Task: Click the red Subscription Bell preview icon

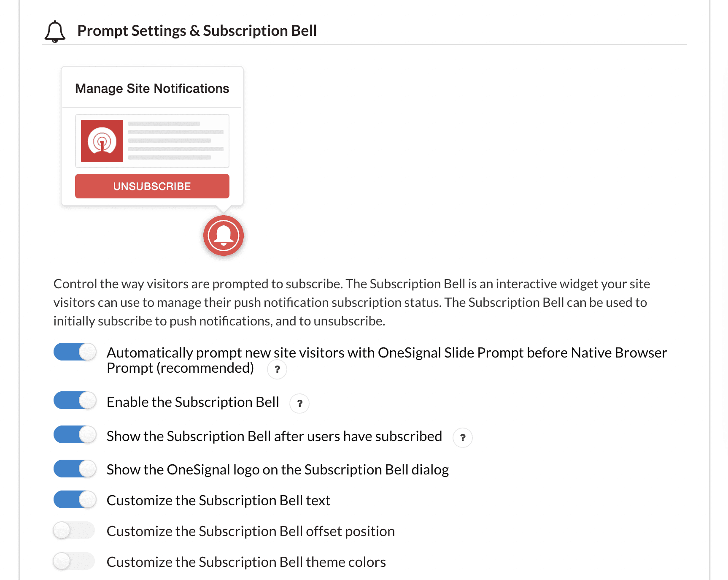Action: [x=224, y=236]
